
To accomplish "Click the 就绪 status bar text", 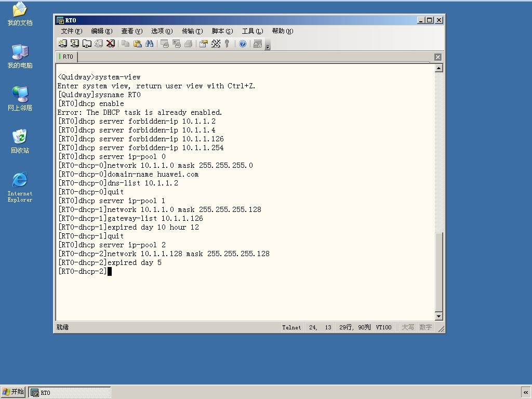I will (x=62, y=327).
